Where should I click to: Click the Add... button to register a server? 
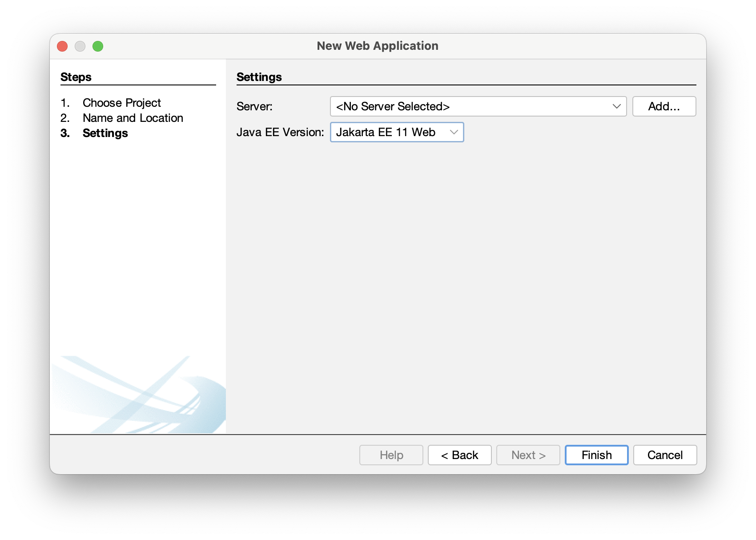pos(664,106)
